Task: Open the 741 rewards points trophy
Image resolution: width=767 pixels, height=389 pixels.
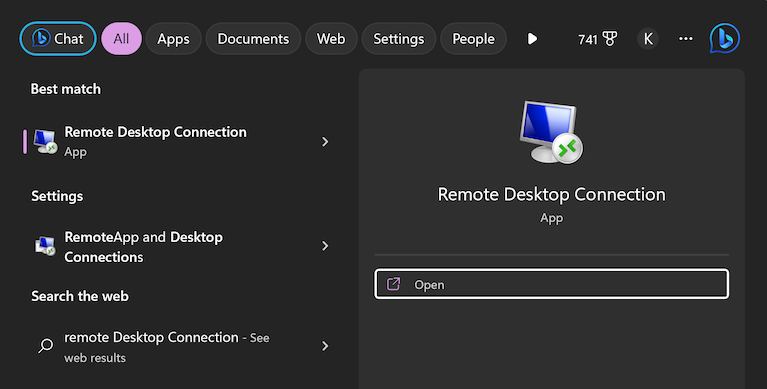Action: [x=597, y=39]
